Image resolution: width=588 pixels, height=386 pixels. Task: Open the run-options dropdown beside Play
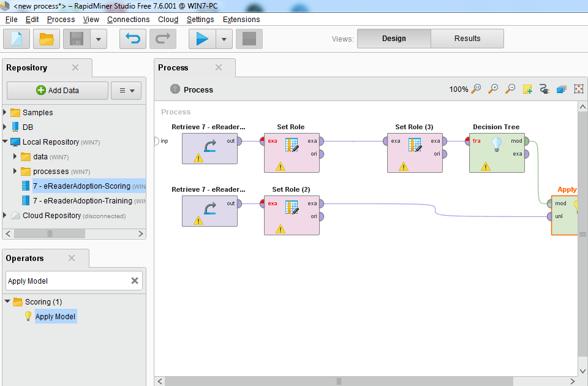click(224, 39)
